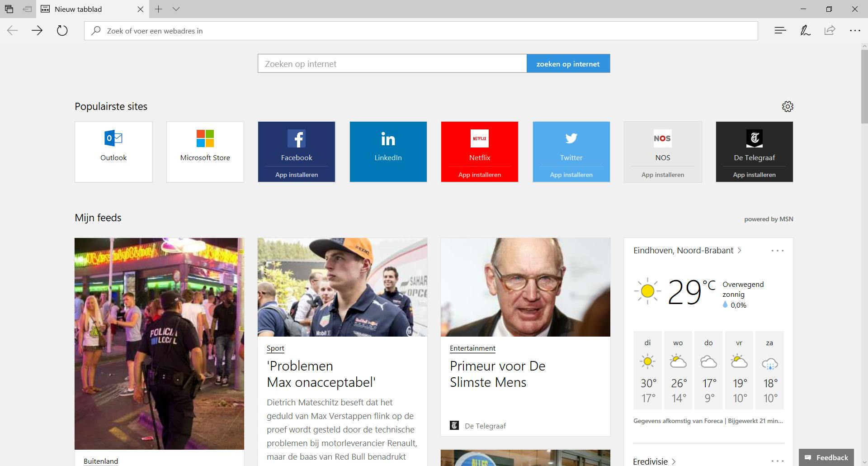This screenshot has height=466, width=868.
Task: Focus the Zoeken op internet search box
Action: (392, 64)
